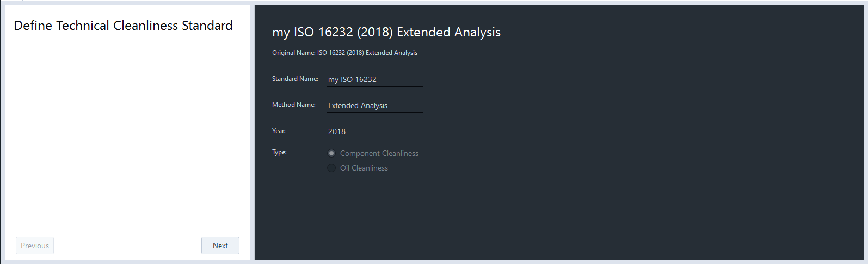Click the 'Method Name:' label
This screenshot has height=264, width=868.
[x=293, y=105]
